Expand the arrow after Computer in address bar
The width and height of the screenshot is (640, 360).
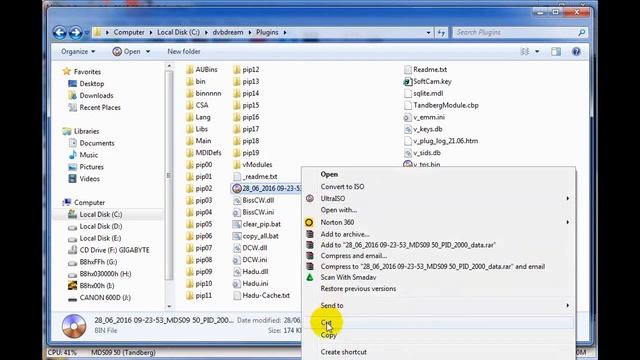pos(151,32)
